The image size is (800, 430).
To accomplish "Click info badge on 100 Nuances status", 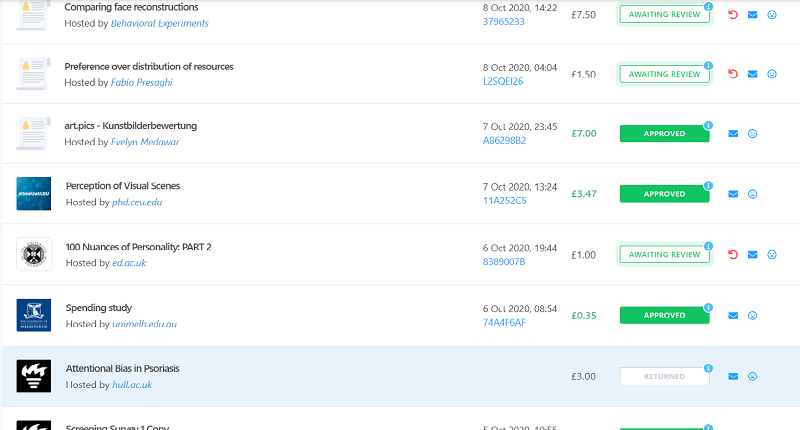I will point(708,246).
